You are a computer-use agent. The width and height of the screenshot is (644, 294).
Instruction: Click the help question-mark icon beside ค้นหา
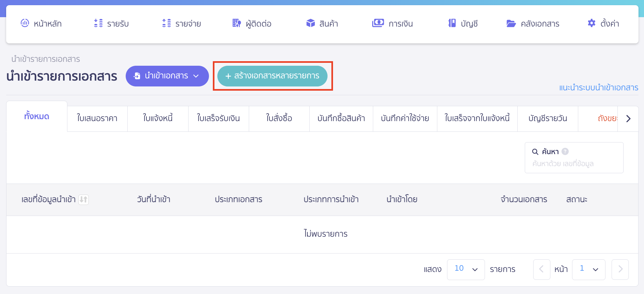coord(565,151)
